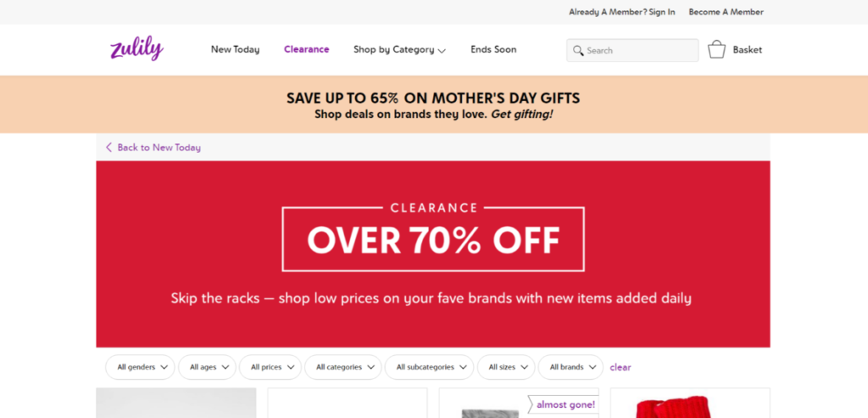
Task: Open the All subcategories filter
Action: tap(429, 367)
